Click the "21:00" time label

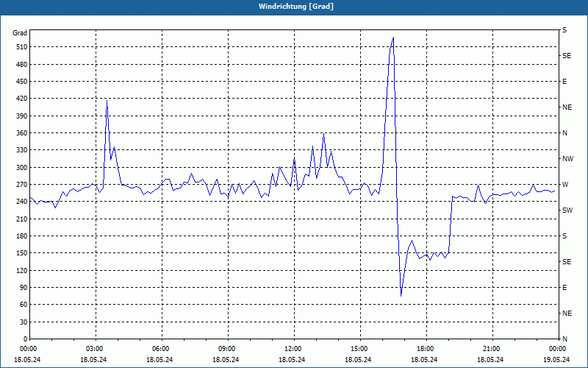click(x=492, y=349)
